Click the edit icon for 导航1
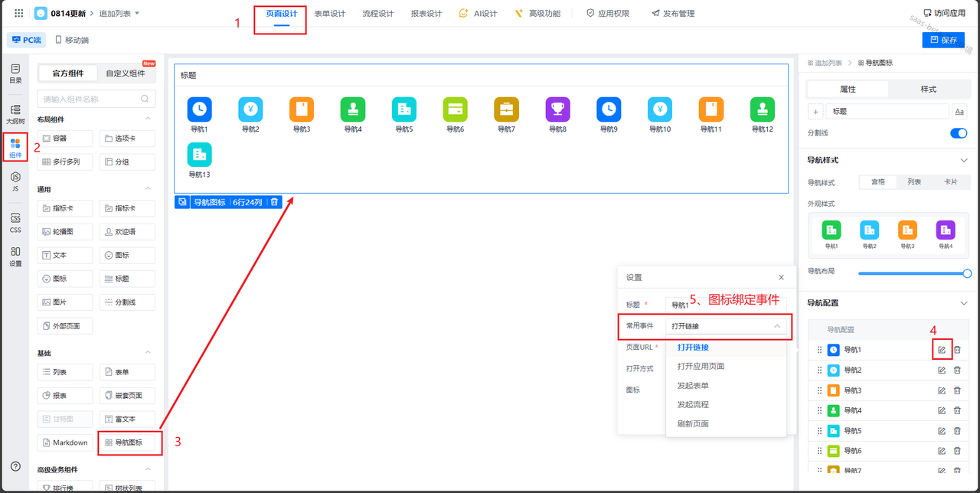Viewport: 980px width, 493px height. click(x=942, y=350)
